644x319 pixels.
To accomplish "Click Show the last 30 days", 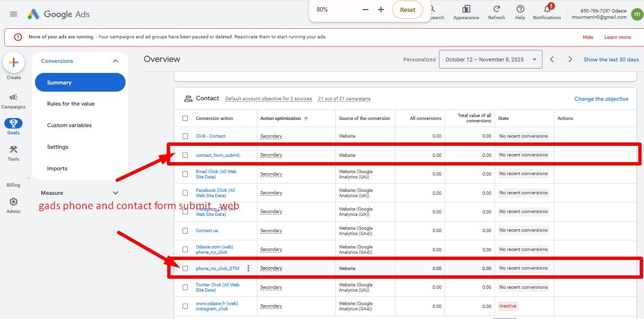I will pyautogui.click(x=611, y=59).
